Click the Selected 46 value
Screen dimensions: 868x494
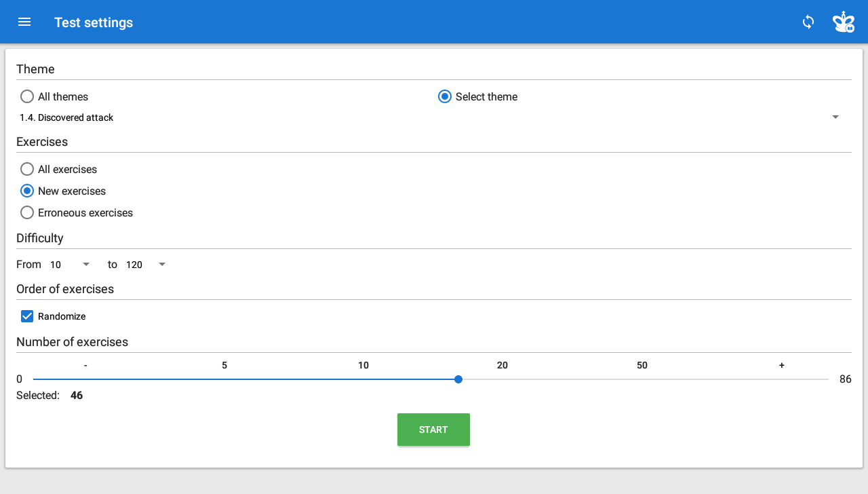pos(77,395)
